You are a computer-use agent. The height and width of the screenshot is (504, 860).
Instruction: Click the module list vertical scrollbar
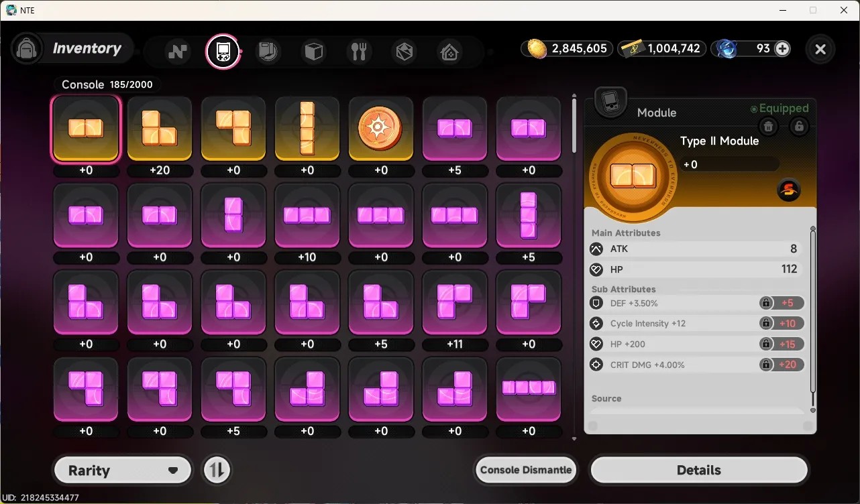point(574,125)
